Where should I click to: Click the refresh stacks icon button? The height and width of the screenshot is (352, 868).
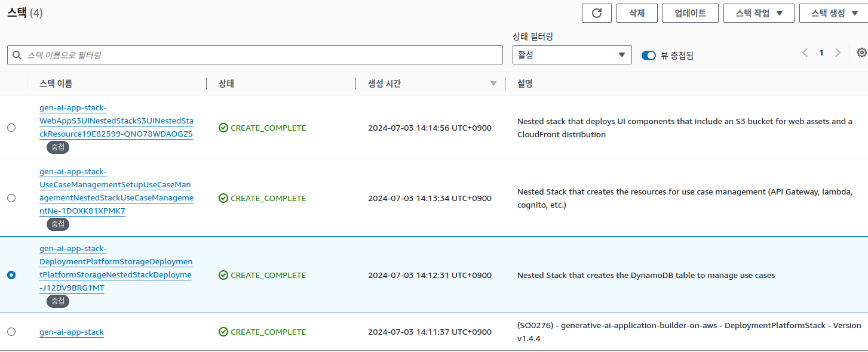click(x=596, y=13)
